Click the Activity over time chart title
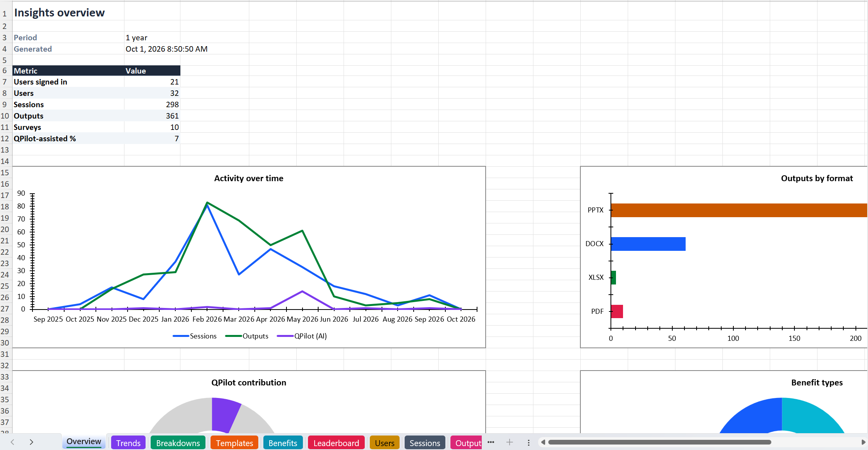The image size is (868, 450). [249, 178]
